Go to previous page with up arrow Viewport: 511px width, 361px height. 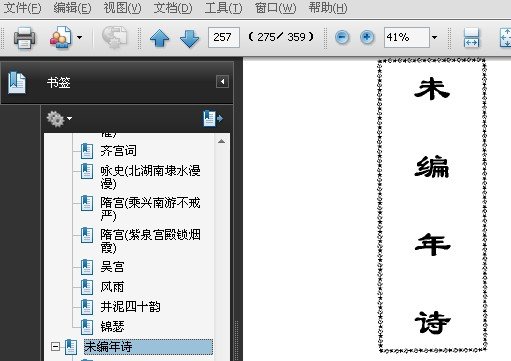coord(160,38)
